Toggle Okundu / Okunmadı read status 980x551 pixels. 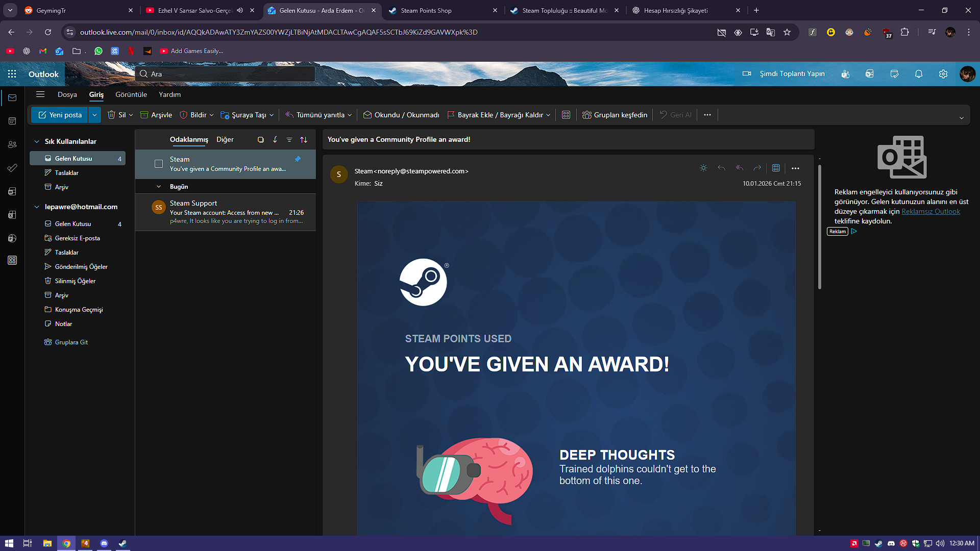pyautogui.click(x=401, y=115)
